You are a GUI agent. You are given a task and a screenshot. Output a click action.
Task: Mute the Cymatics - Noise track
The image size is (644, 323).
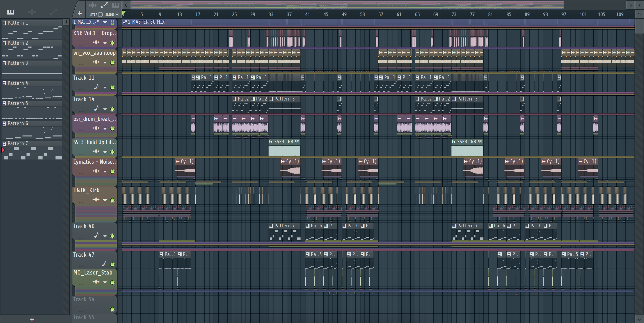click(x=112, y=172)
